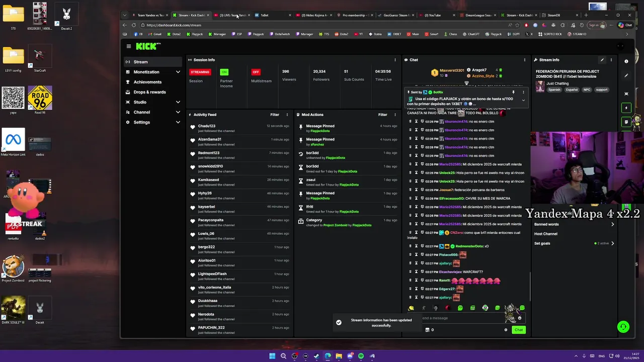The image size is (644, 362).
Task: Click green-outlined lightning bolt quick action
Action: 626,108
